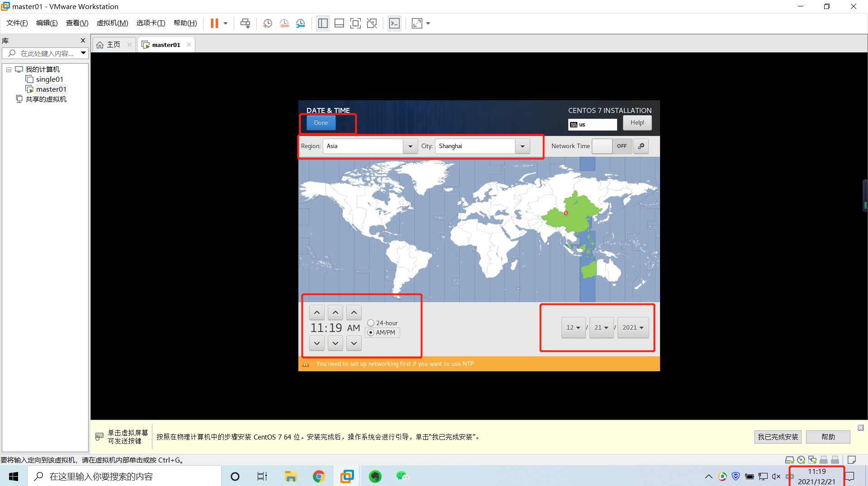Increase the minutes with up arrow
This screenshot has height=486, width=868.
(x=335, y=313)
